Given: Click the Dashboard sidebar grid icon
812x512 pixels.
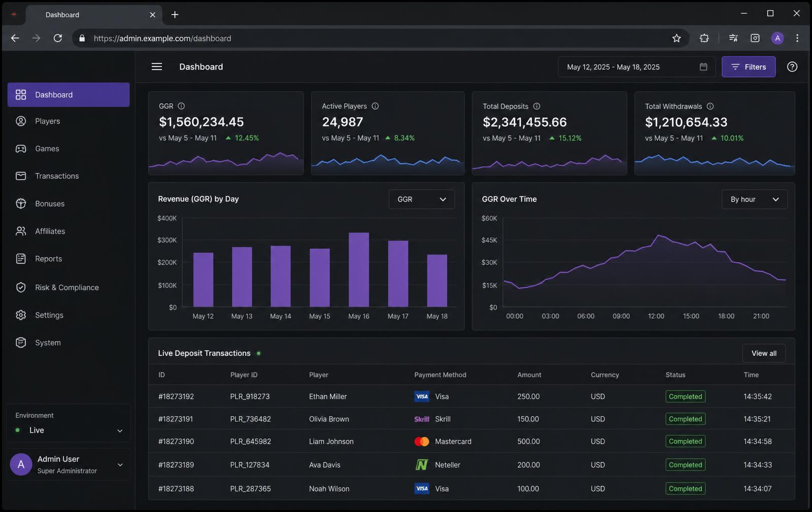Looking at the screenshot, I should click(x=21, y=94).
